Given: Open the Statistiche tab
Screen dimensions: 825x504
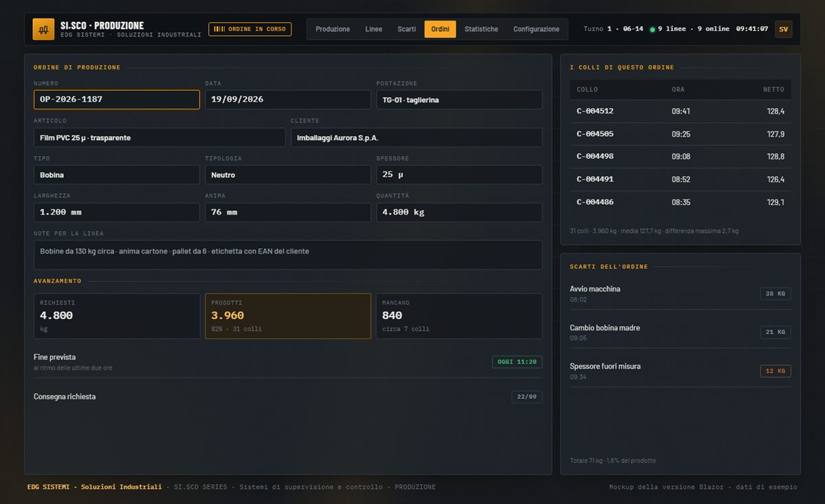Looking at the screenshot, I should pyautogui.click(x=481, y=29).
